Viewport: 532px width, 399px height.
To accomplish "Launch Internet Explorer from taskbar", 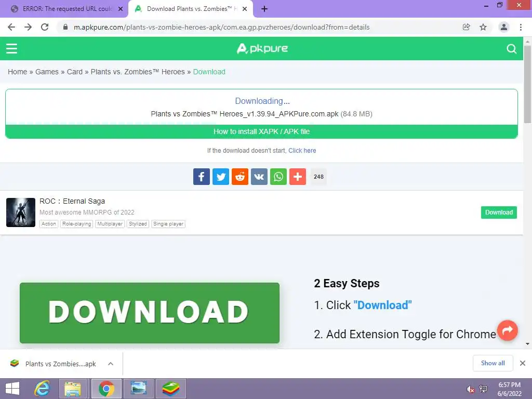I will pyautogui.click(x=42, y=389).
